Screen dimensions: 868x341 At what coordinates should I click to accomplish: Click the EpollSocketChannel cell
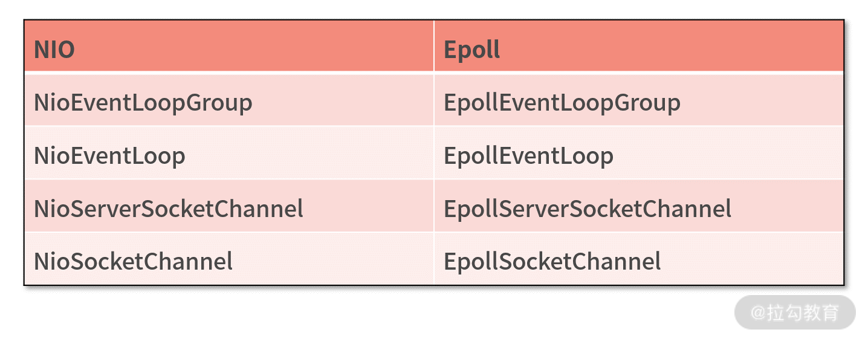(552, 262)
